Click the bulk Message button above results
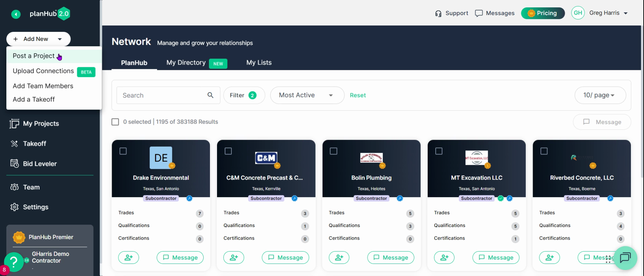The width and height of the screenshot is (644, 276). point(602,122)
